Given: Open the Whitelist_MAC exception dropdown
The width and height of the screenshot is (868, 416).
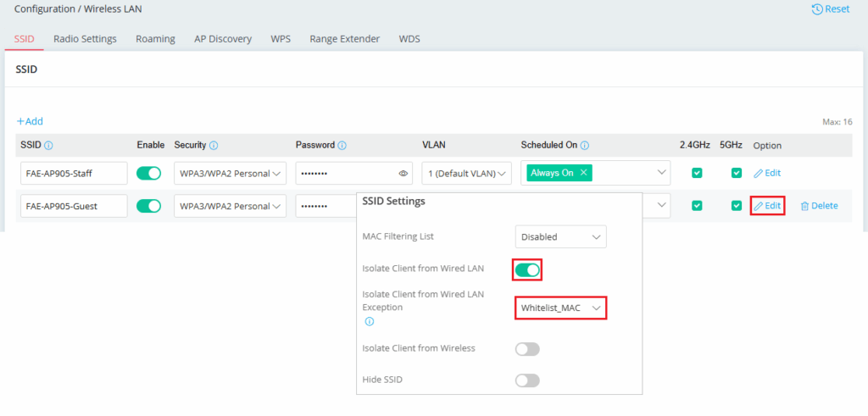Looking at the screenshot, I should click(x=560, y=308).
